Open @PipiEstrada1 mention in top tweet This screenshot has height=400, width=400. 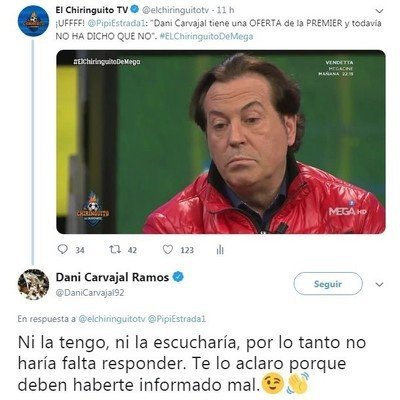coord(117,24)
